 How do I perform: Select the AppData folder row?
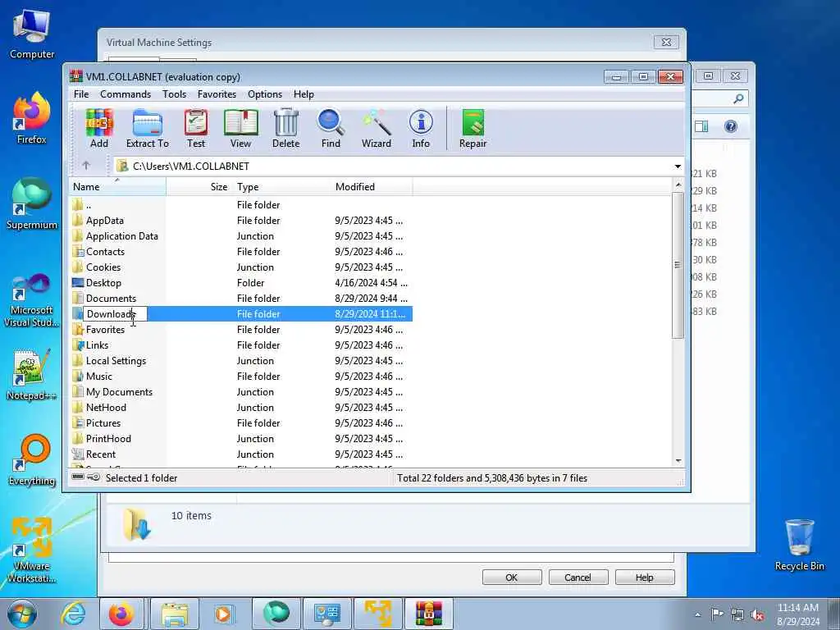(x=241, y=220)
